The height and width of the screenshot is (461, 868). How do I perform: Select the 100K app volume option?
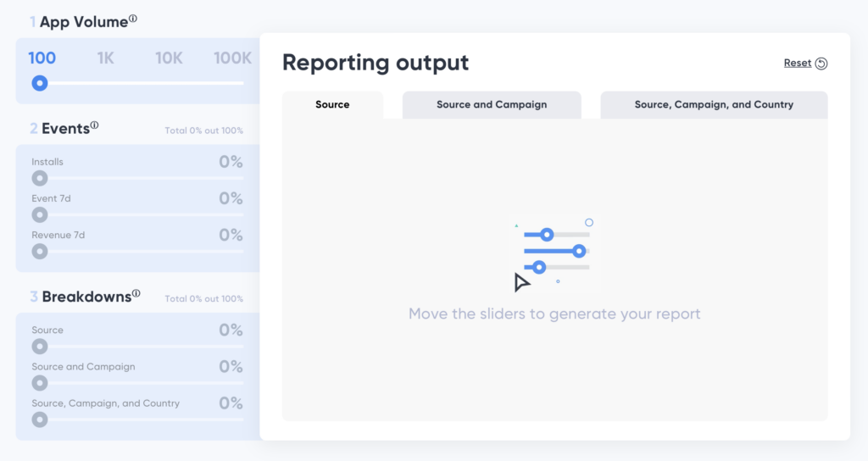click(232, 58)
